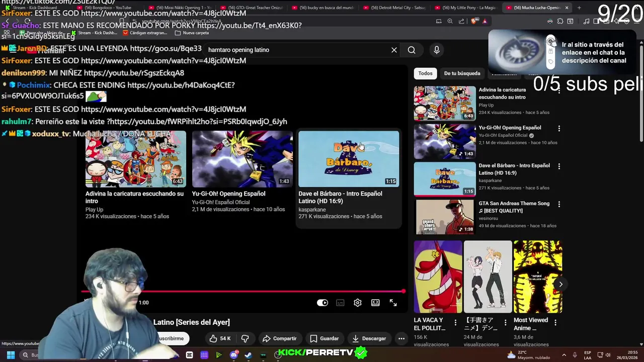This screenshot has width=644, height=362.
Task: Click the Brave shield icon in address bar
Action: (473, 21)
